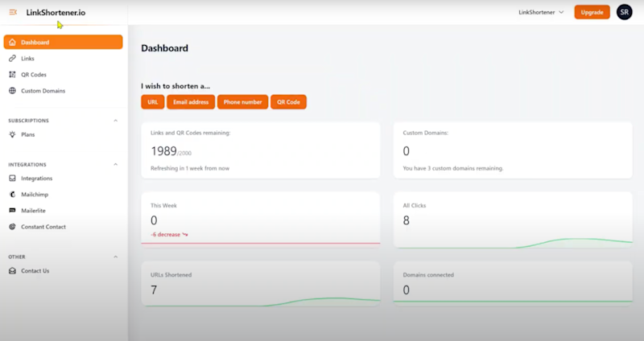The image size is (644, 341).
Task: Select the Email address button
Action: [191, 102]
